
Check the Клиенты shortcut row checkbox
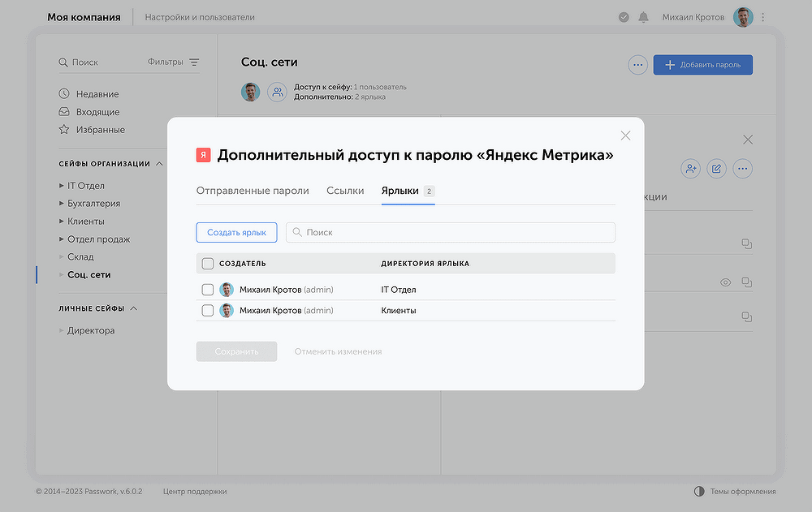pos(208,311)
